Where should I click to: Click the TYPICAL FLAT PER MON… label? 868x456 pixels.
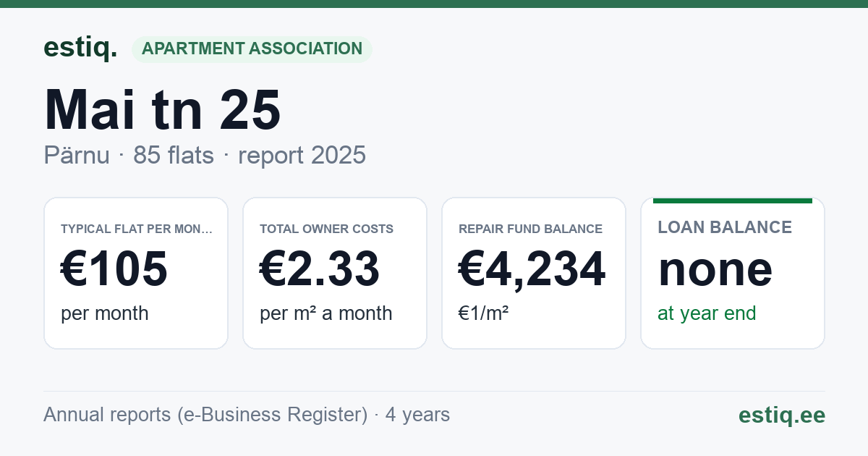[x=137, y=229]
